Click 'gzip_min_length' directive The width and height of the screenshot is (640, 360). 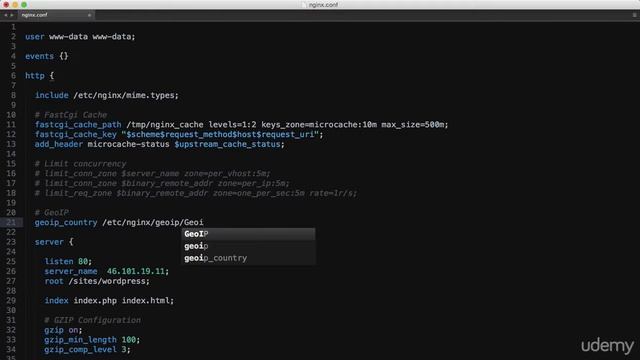(x=80, y=340)
